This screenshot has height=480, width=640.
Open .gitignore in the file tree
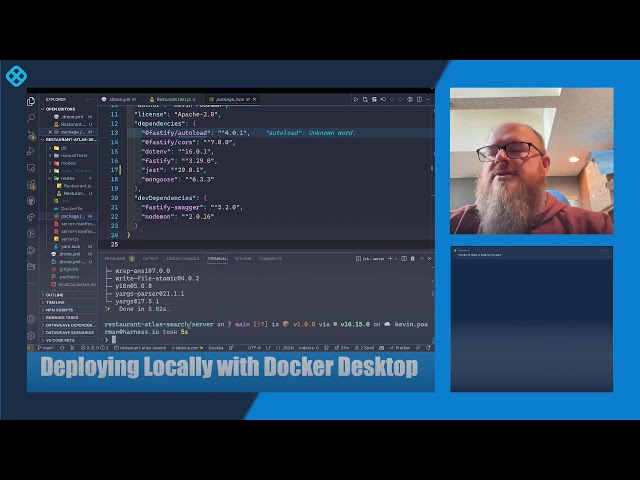click(69, 269)
